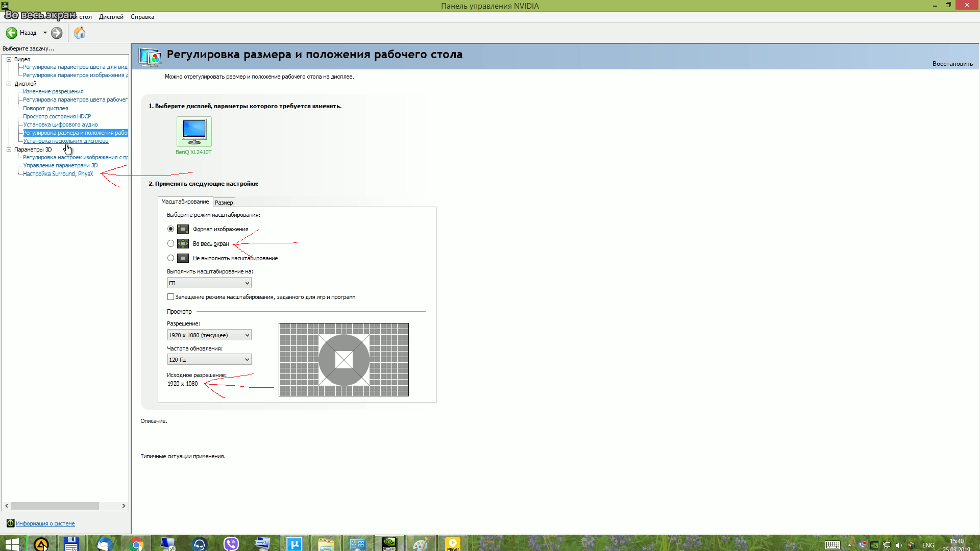This screenshot has height=551, width=980.
Task: Open the resolution dropdown showing 1920 x 1080
Action: (209, 335)
